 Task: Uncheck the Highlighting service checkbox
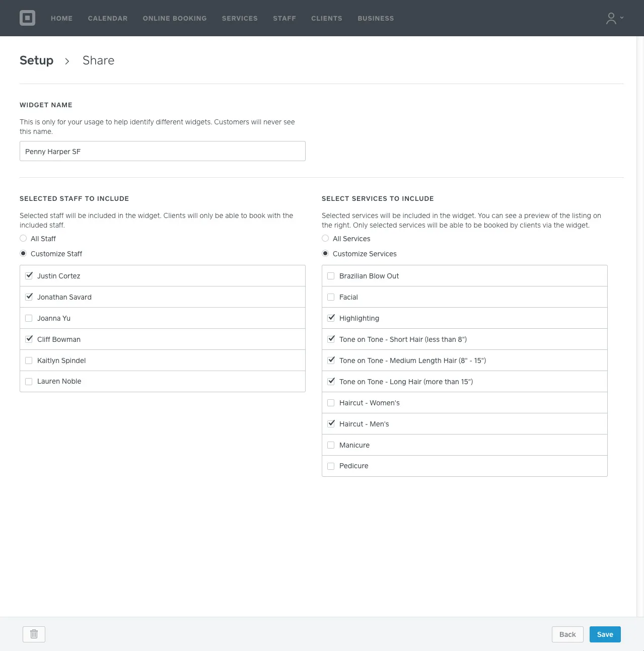(331, 318)
